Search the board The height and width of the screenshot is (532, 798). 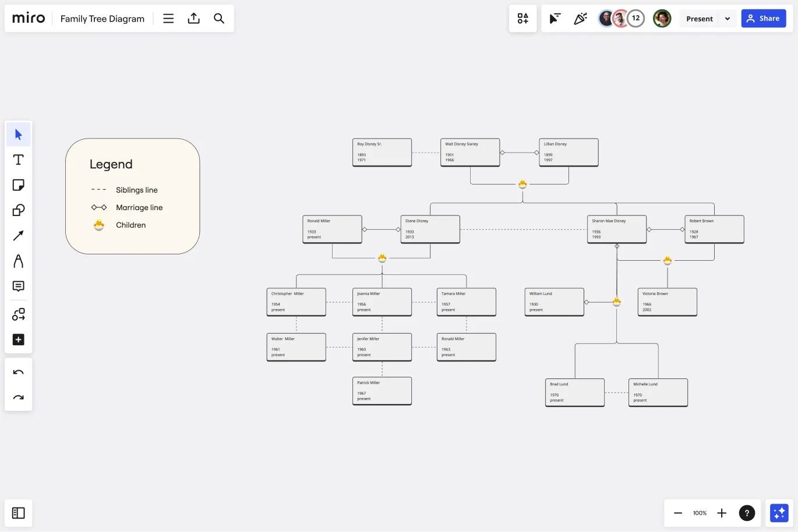[219, 19]
